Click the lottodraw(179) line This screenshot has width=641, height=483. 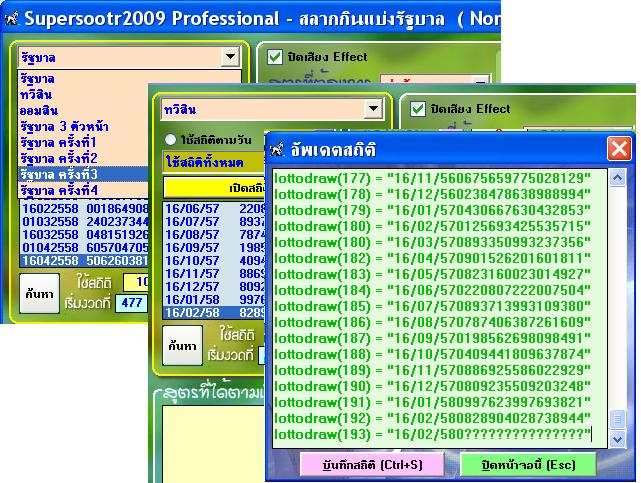(432, 210)
